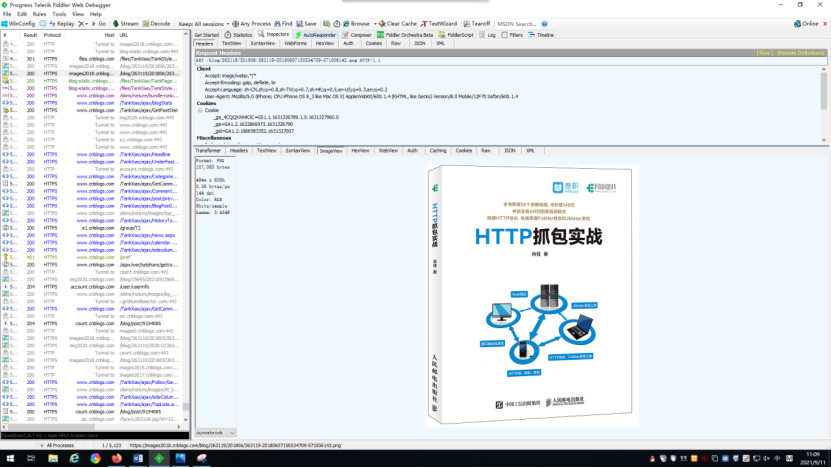Collapse the Cookie tree node

pos(200,111)
